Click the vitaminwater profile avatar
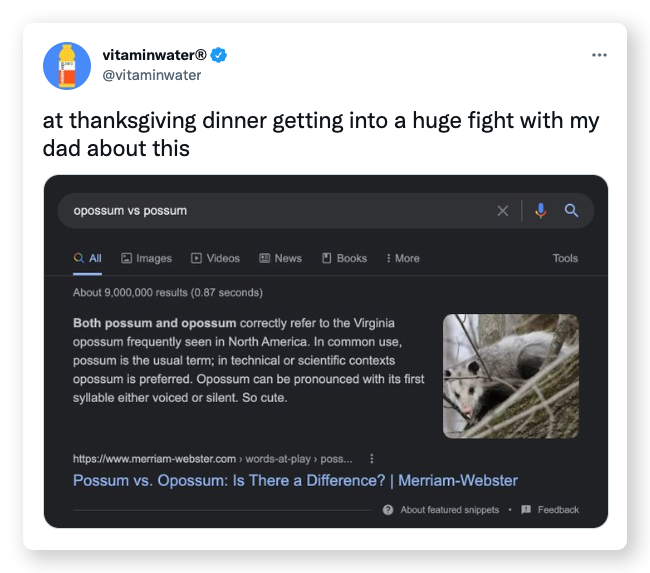 coord(67,65)
